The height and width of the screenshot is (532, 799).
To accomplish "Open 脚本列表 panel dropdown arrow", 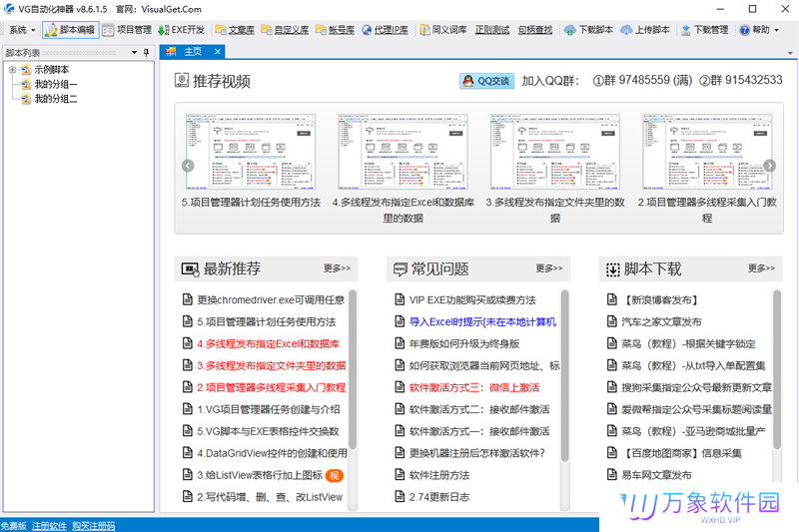I will (135, 53).
